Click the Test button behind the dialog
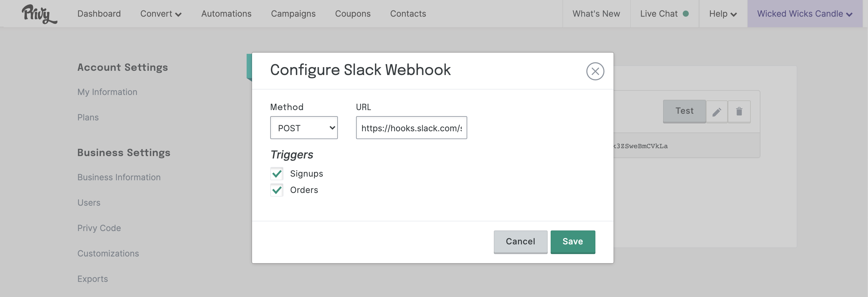868x297 pixels. click(684, 111)
